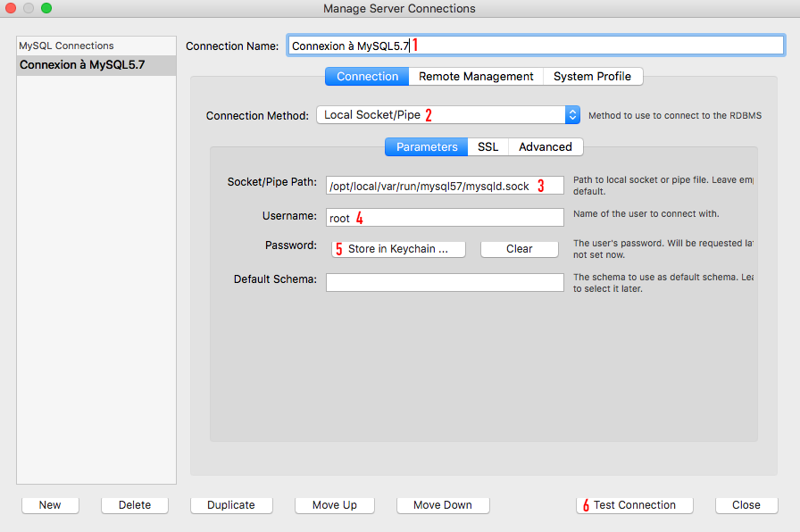
Task: Create a New connection
Action: click(50, 505)
